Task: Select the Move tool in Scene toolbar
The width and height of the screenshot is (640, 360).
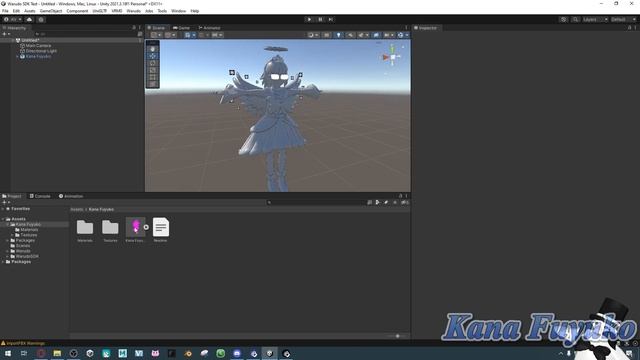Action: pos(153,56)
